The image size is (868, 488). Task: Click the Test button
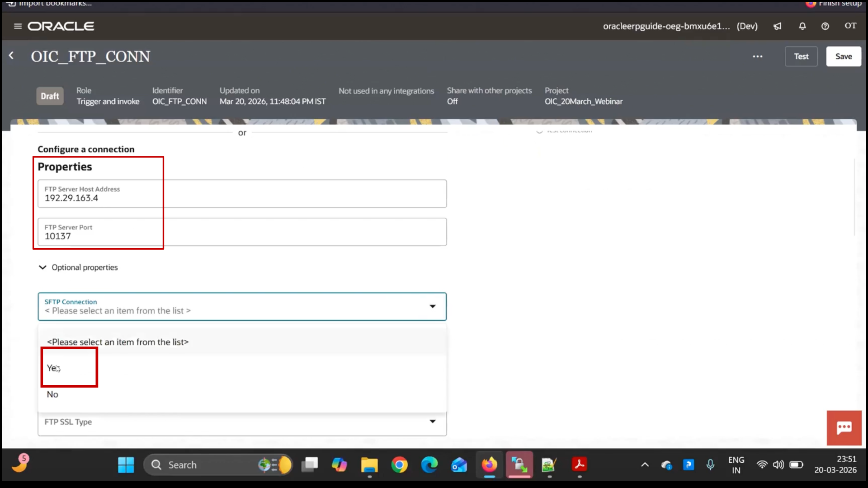[801, 56]
